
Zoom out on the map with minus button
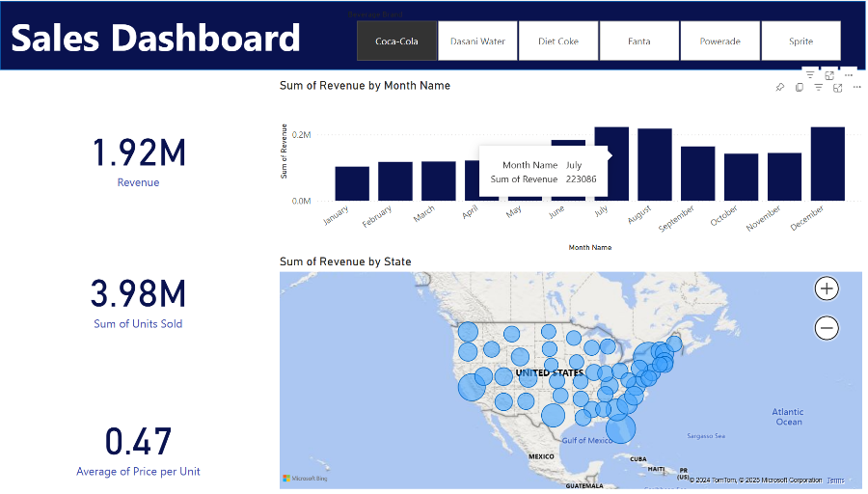(x=827, y=328)
